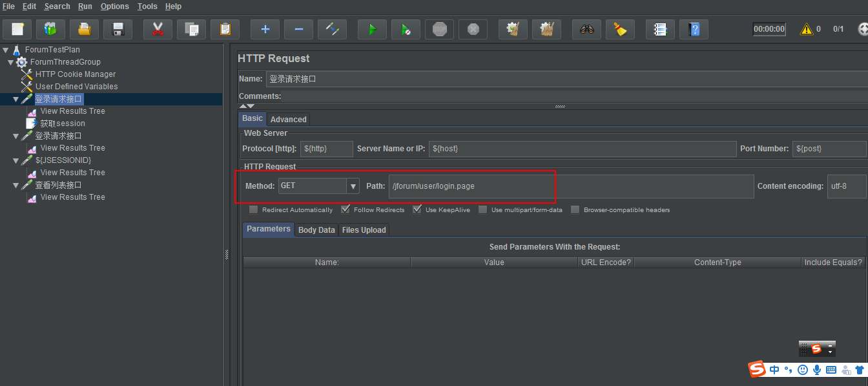This screenshot has height=386, width=868.
Task: Click the Sogou microphone voice icon
Action: click(x=817, y=370)
